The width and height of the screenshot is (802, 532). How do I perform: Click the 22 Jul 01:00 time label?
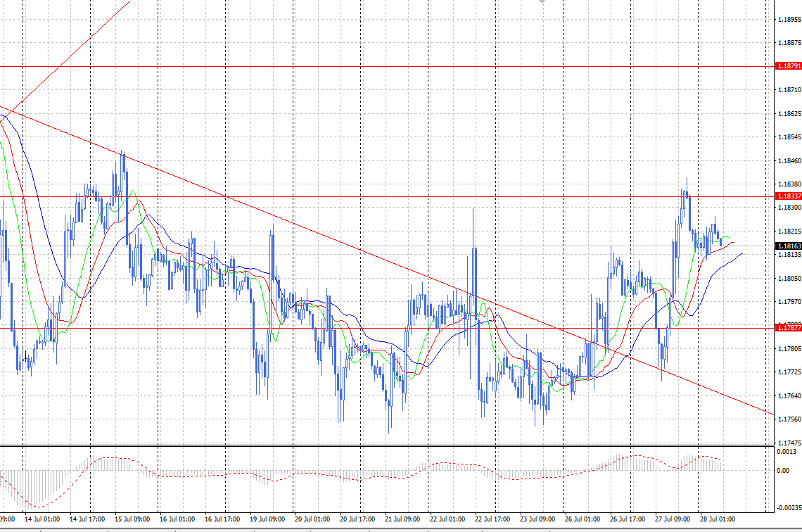coord(447,519)
